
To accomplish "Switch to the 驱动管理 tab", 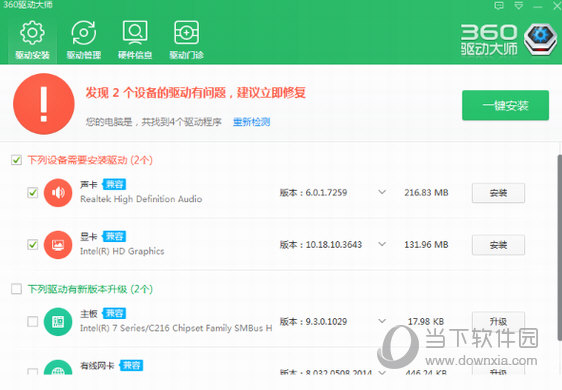I will coord(84,40).
